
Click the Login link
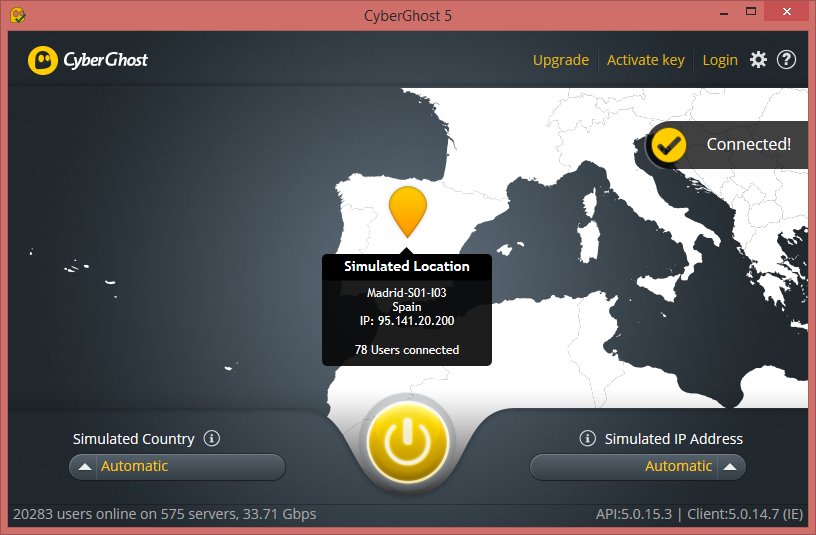[720, 60]
